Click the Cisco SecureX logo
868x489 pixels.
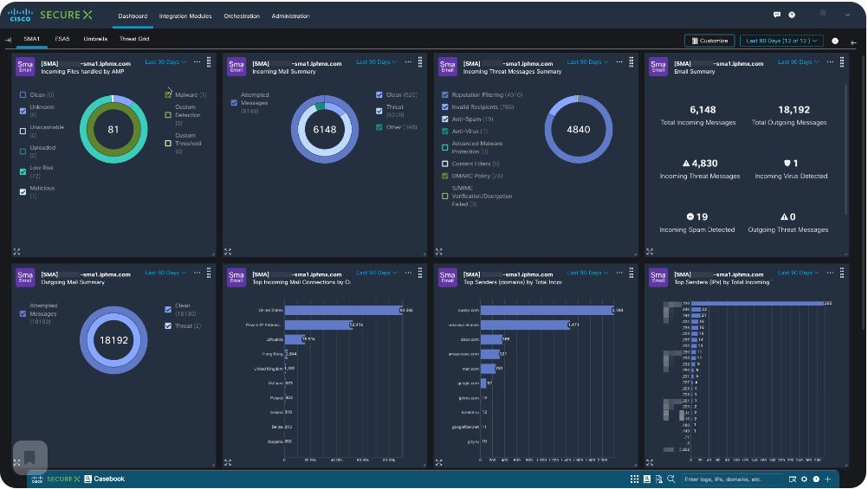pos(50,15)
